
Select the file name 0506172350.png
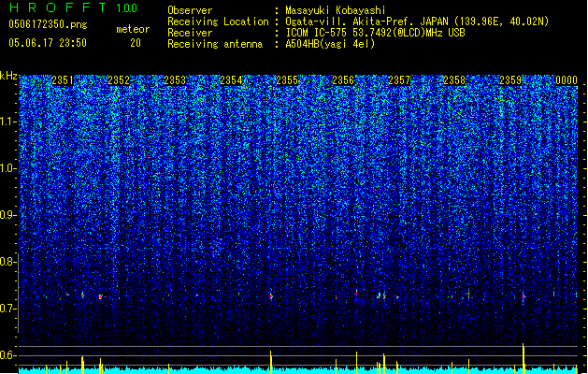point(48,24)
